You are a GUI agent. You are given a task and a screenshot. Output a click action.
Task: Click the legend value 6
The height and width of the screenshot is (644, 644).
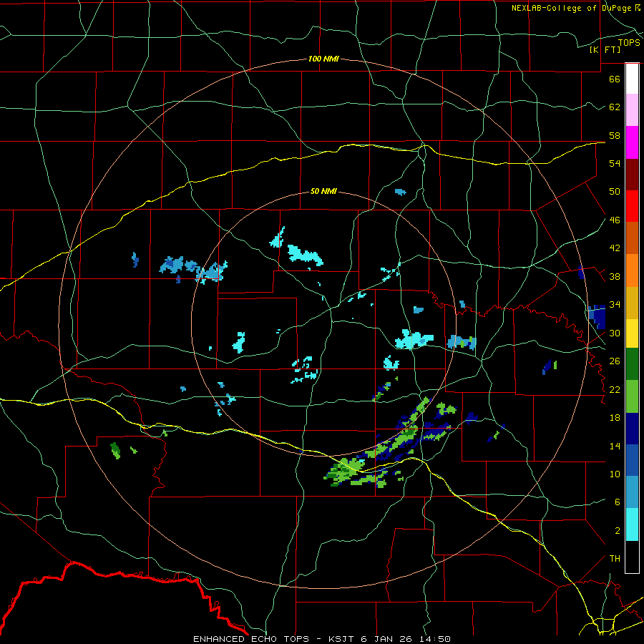click(x=618, y=502)
